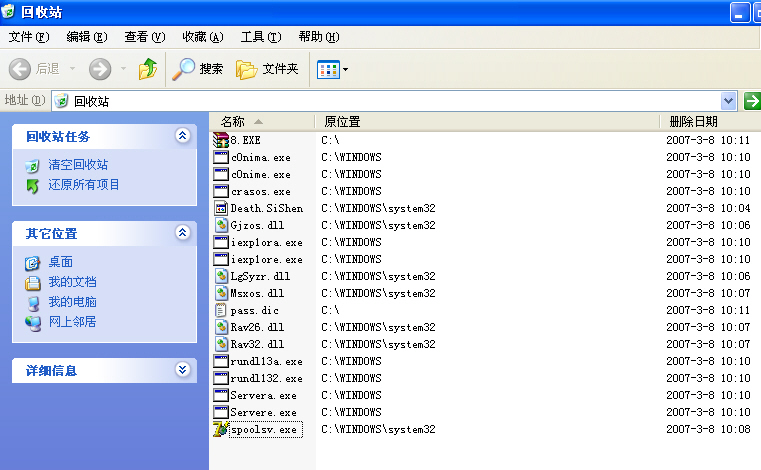This screenshot has width=761, height=470.
Task: Go to 桌面 in other places
Action: tap(60, 262)
